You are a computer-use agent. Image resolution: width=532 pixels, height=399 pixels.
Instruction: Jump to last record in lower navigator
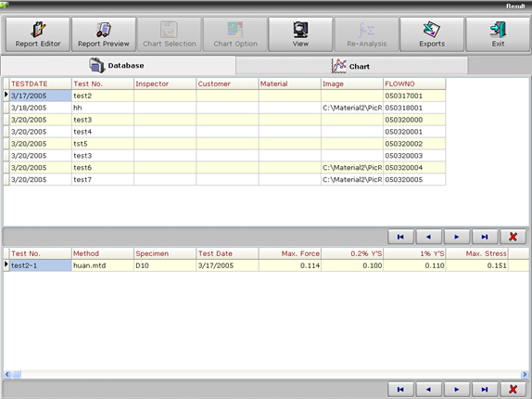(485, 389)
